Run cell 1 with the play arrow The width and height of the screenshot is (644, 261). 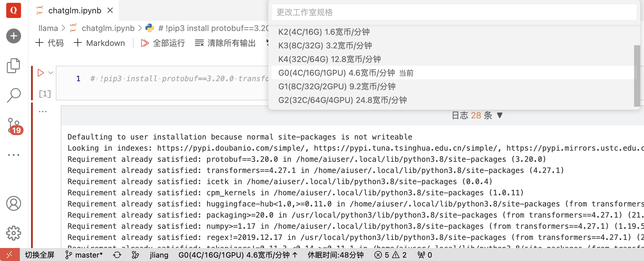(41, 73)
